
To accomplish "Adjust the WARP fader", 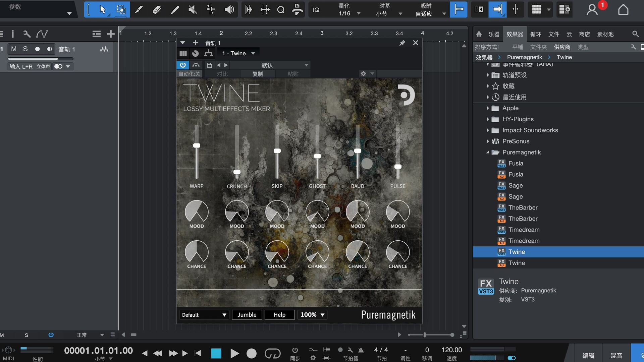I will tap(197, 145).
